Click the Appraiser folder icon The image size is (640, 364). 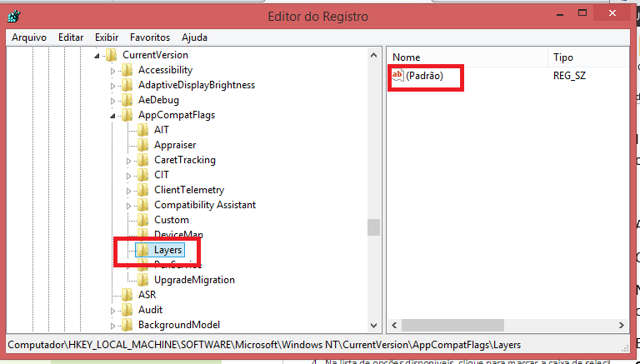[142, 145]
